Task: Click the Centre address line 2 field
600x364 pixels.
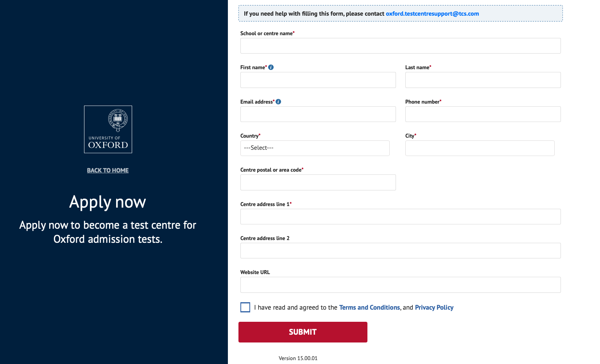Action: (401, 251)
